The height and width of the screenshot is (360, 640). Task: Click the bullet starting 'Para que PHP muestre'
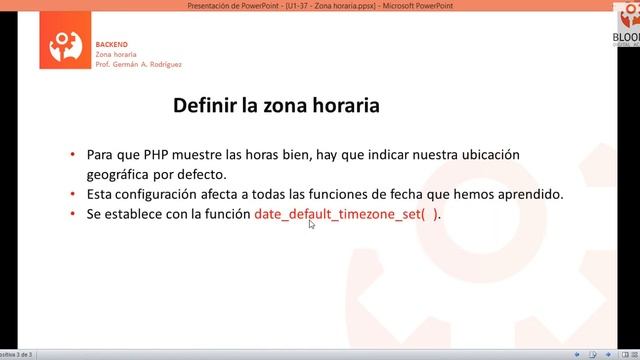tap(303, 164)
